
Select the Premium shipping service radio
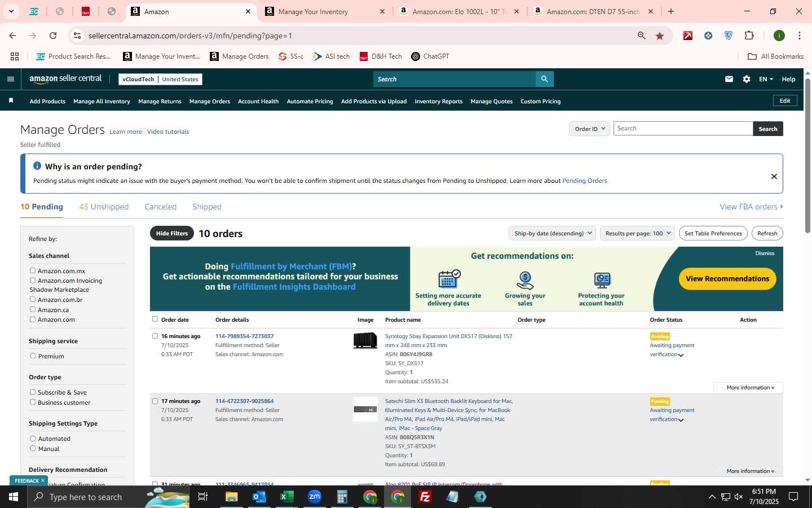tap(33, 356)
